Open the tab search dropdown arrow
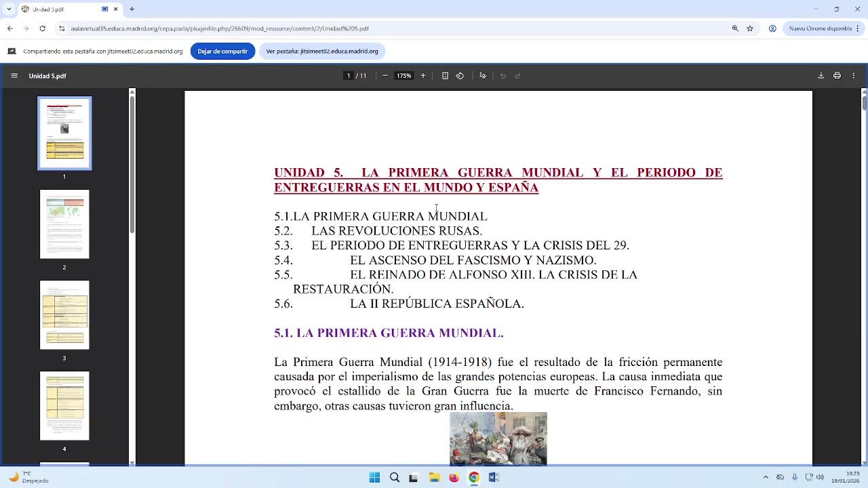Image resolution: width=868 pixels, height=488 pixels. click(9, 9)
